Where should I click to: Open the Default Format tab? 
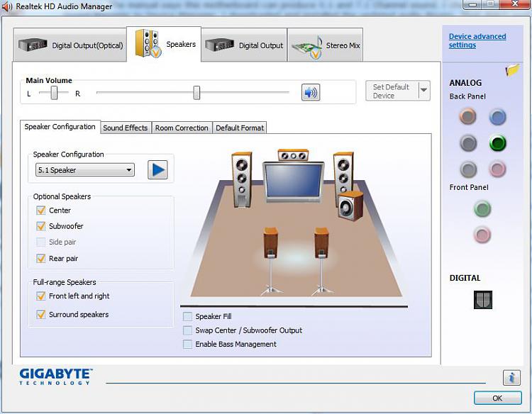pyautogui.click(x=240, y=128)
